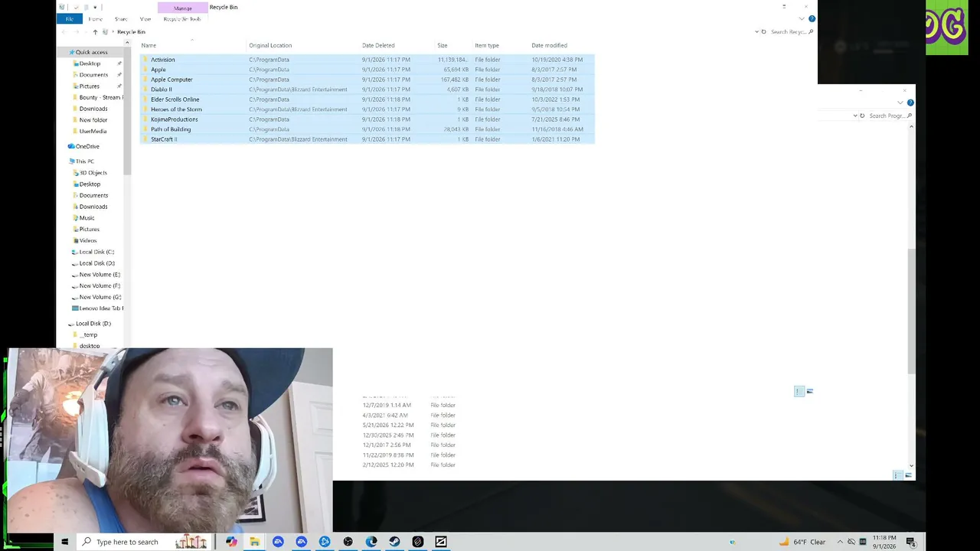Click the 10/19/2020 4:38 PM date
Screen dimensions: 980x551
click(x=557, y=60)
